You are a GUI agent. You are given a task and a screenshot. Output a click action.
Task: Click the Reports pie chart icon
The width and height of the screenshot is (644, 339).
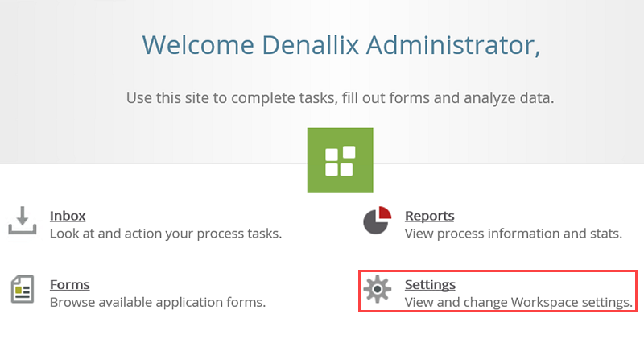(377, 221)
